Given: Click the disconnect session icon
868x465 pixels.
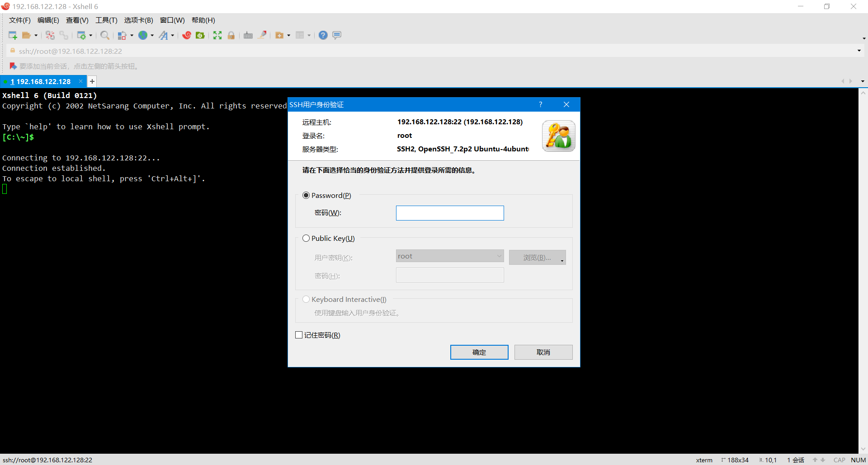Looking at the screenshot, I should point(50,35).
